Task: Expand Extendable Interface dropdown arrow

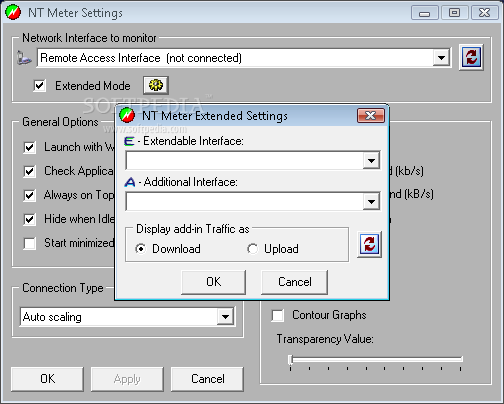Action: point(371,161)
